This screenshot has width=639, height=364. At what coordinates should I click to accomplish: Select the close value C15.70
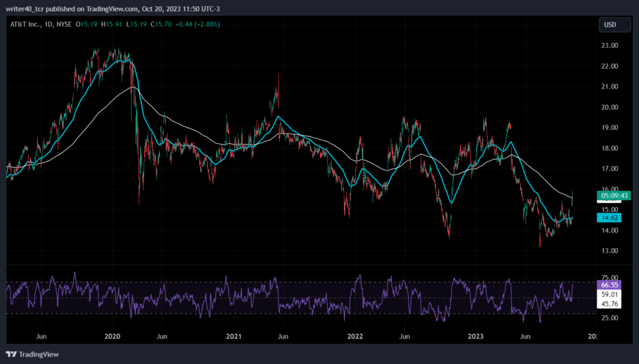(x=161, y=24)
